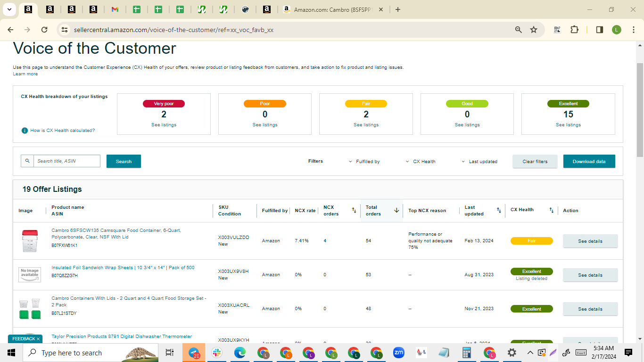See listings under the Excellent card
The height and width of the screenshot is (362, 644).
point(568,125)
